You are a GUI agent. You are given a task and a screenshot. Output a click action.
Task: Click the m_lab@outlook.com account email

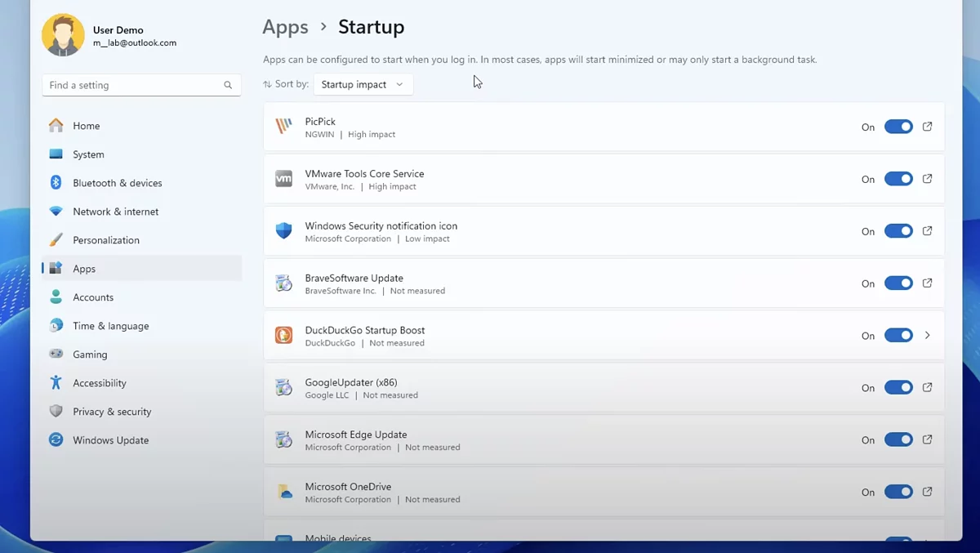[135, 43]
